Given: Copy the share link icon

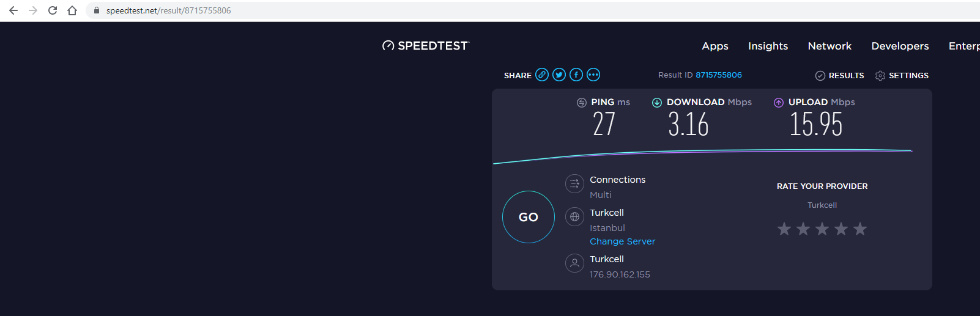Looking at the screenshot, I should (542, 75).
